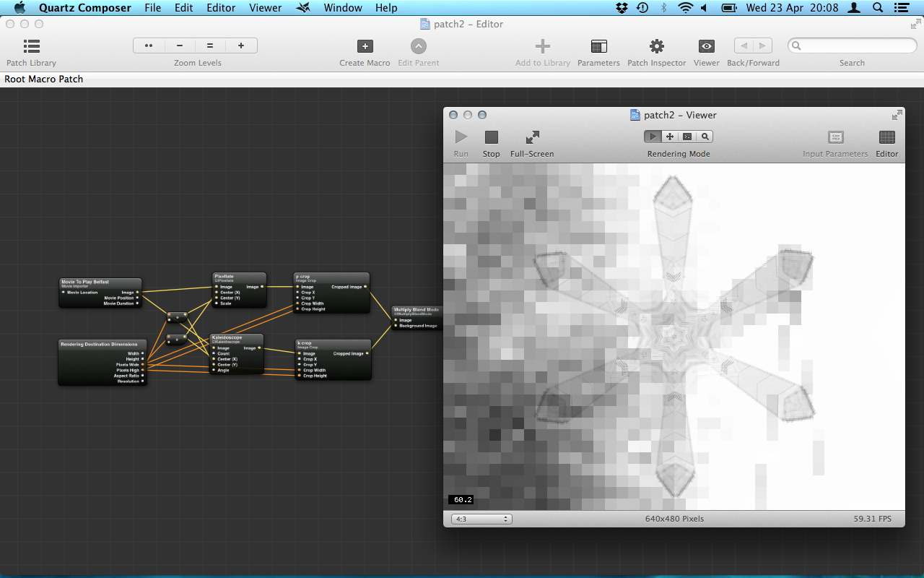Click the Viewer eye icon in editor toolbar
This screenshot has height=578, width=924.
point(706,47)
